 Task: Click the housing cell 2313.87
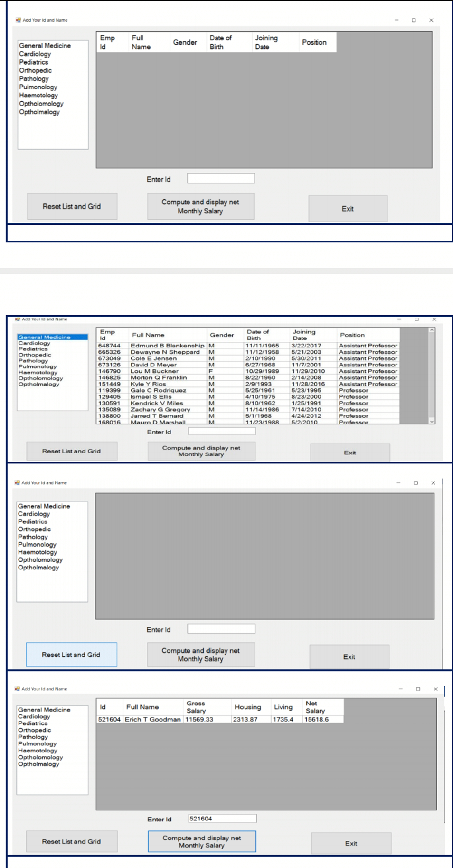pos(251,719)
